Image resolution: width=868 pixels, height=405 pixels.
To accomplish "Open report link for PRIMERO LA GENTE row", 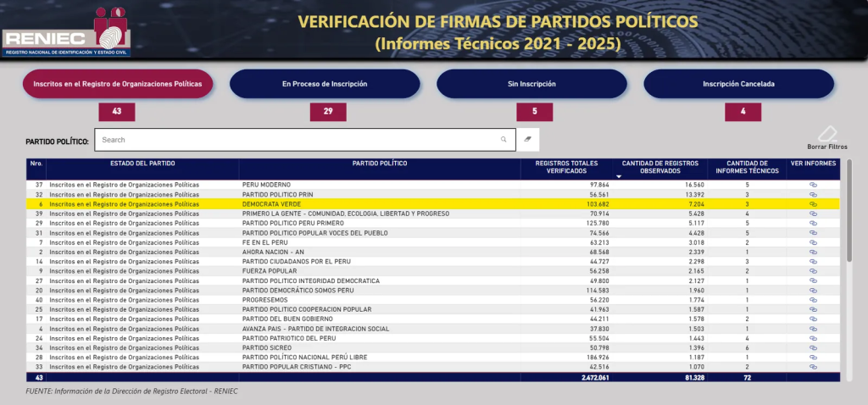I will [813, 214].
